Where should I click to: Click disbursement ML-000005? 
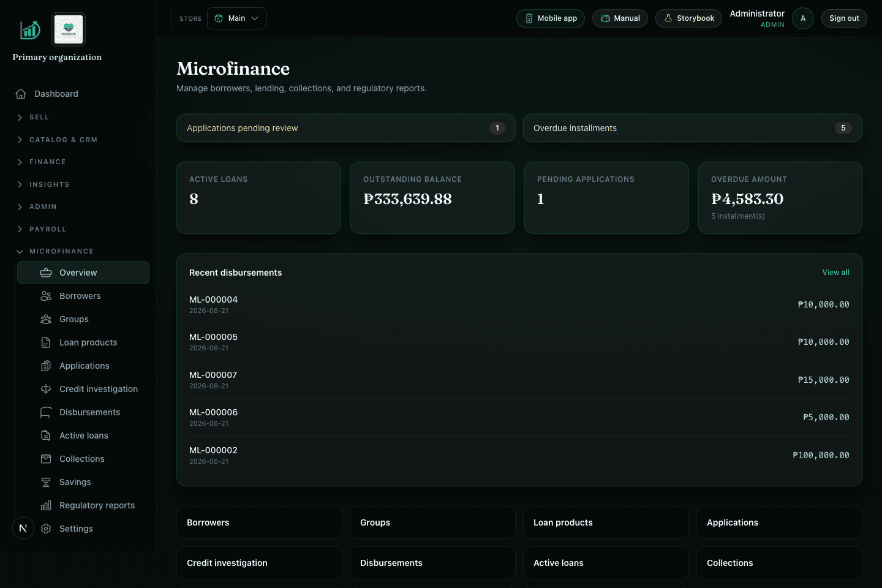click(519, 342)
